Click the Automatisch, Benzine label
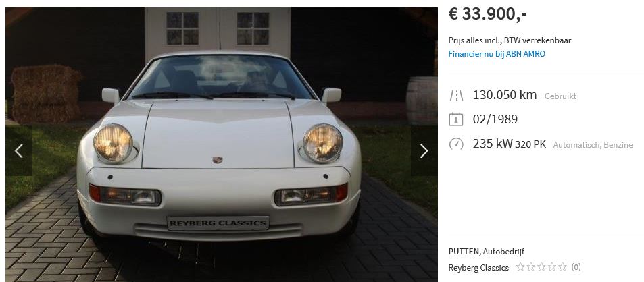The width and height of the screenshot is (644, 282). [x=593, y=144]
